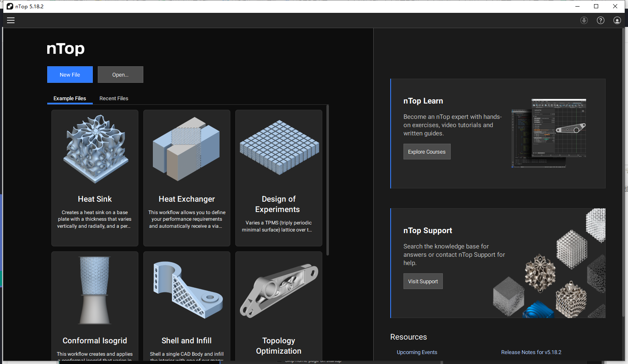Screen dimensions: 628x364
Task: Open the user account icon
Action: (617, 20)
